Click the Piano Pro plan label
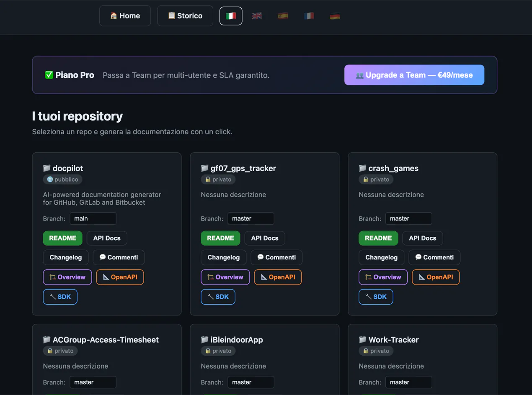 click(x=70, y=75)
